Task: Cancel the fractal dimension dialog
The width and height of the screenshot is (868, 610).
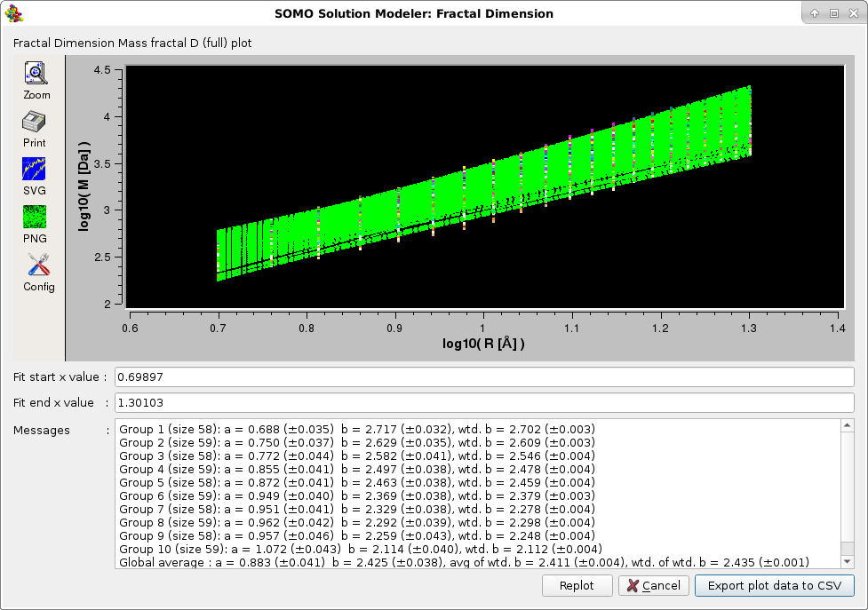Action: (x=653, y=585)
